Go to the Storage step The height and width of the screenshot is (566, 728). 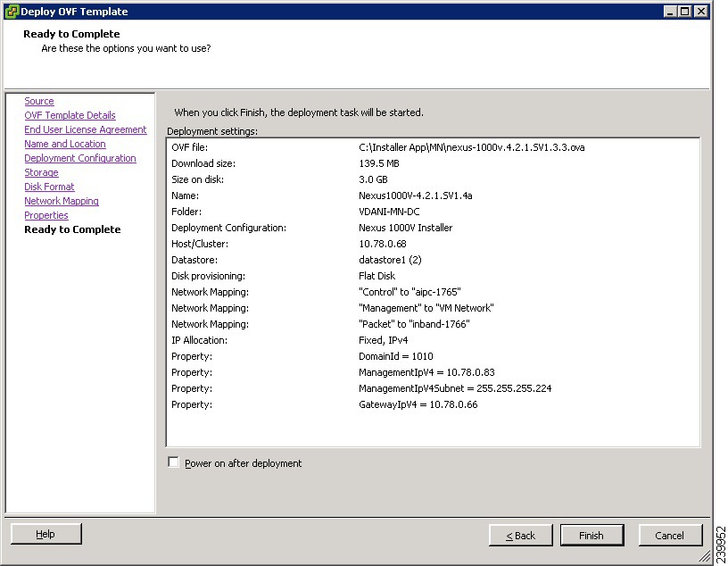[41, 172]
